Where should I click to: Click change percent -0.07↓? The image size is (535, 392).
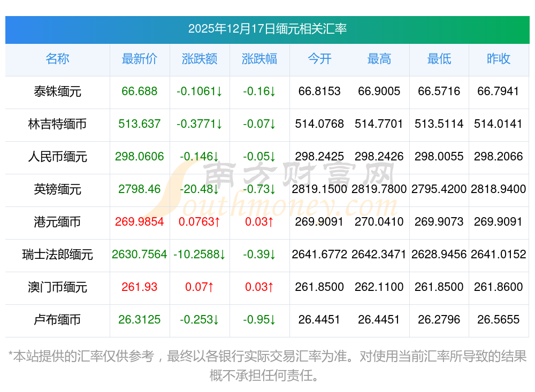click(x=259, y=124)
